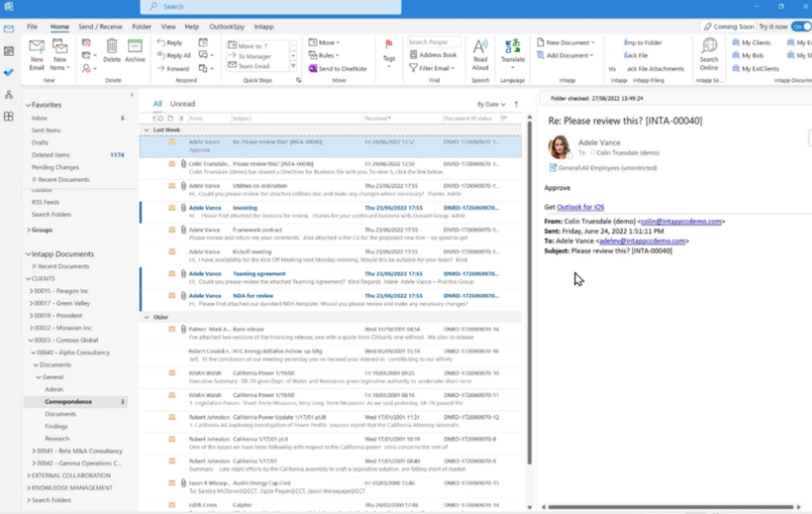Viewport: 812px width, 514px height.
Task: Create a New Email
Action: coord(37,55)
